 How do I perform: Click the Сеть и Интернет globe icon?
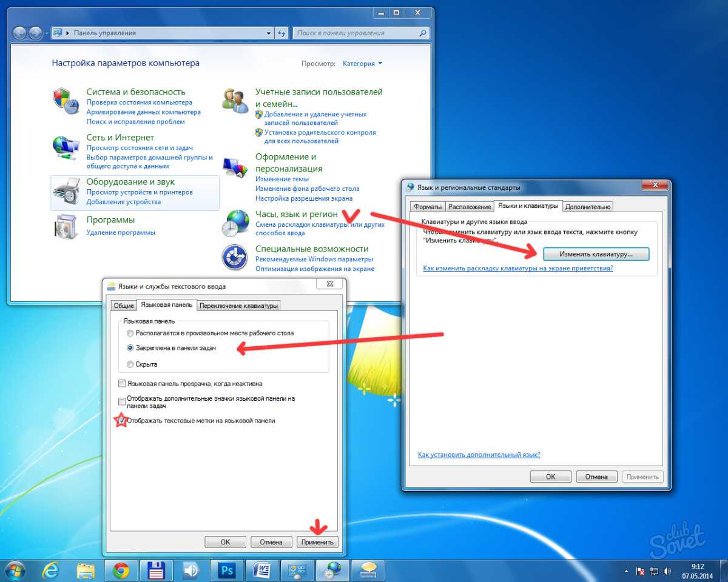[x=66, y=146]
